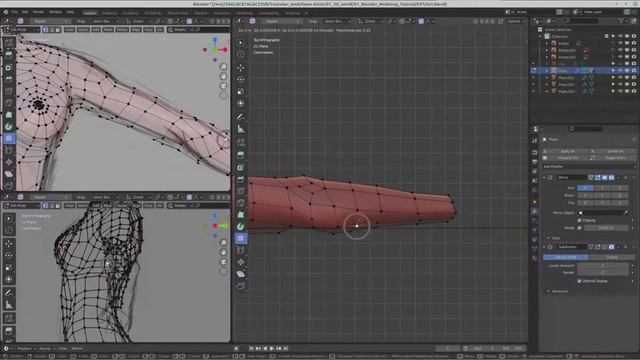Open the Material properties tab
Image resolution: width=640 pixels, height=360 pixels.
click(x=535, y=258)
